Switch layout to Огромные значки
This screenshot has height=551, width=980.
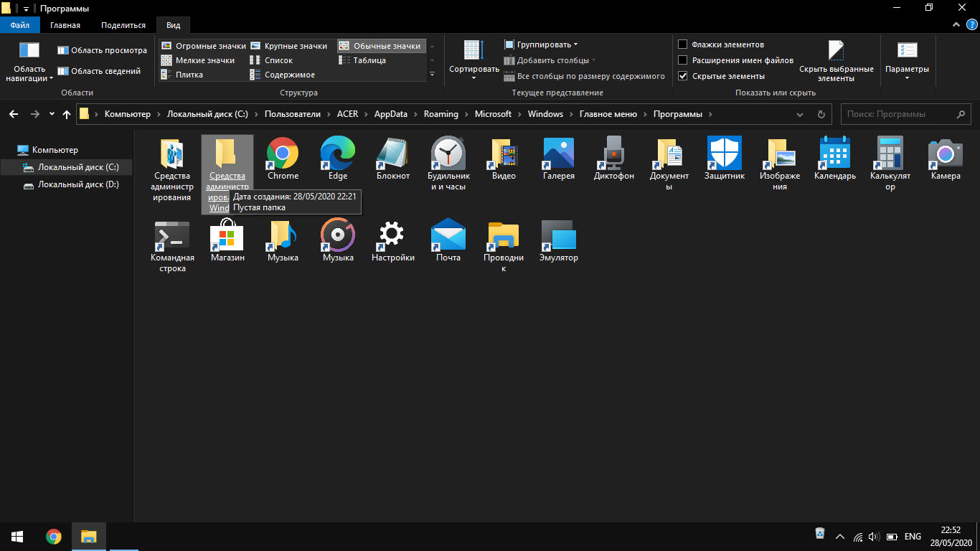pos(203,46)
